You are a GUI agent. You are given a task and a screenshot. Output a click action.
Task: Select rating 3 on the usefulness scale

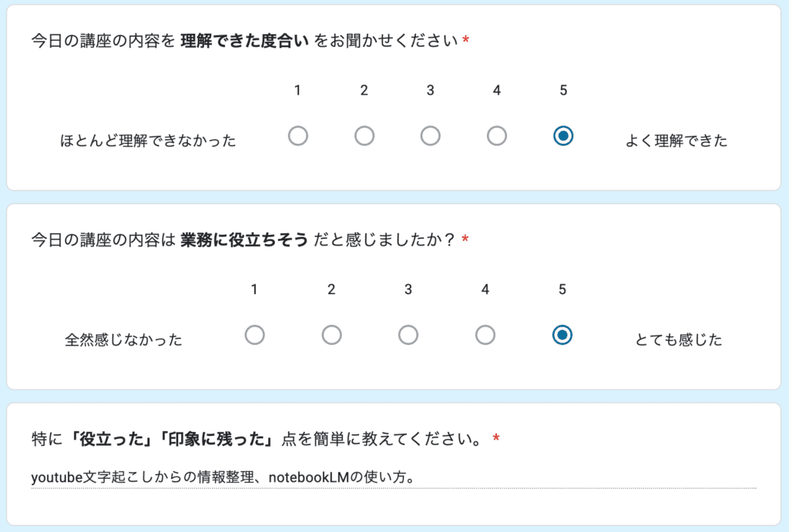pyautogui.click(x=408, y=335)
